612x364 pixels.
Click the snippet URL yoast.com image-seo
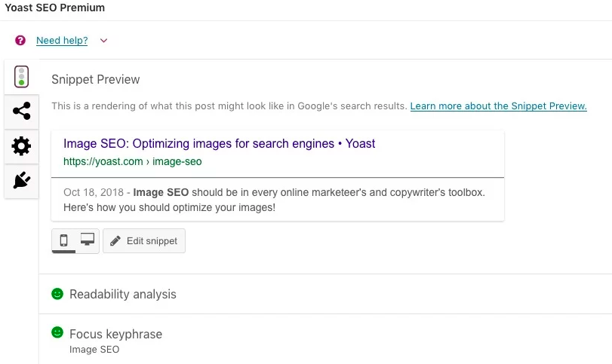133,161
